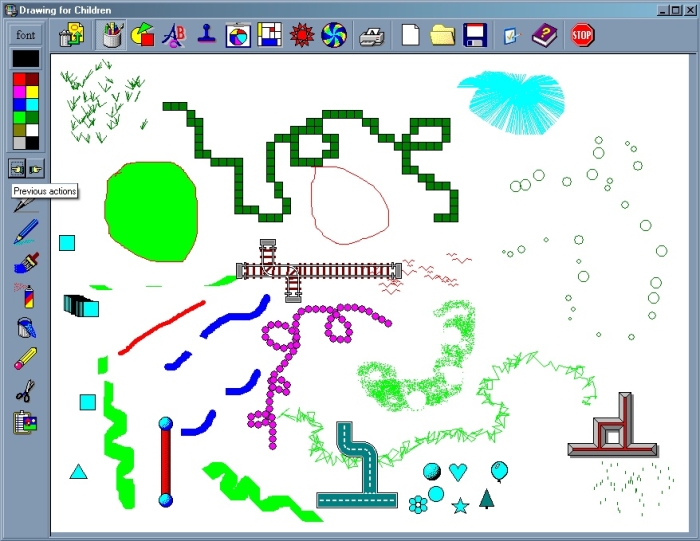
Task: Save the drawing with the floppy disk icon
Action: (x=474, y=36)
